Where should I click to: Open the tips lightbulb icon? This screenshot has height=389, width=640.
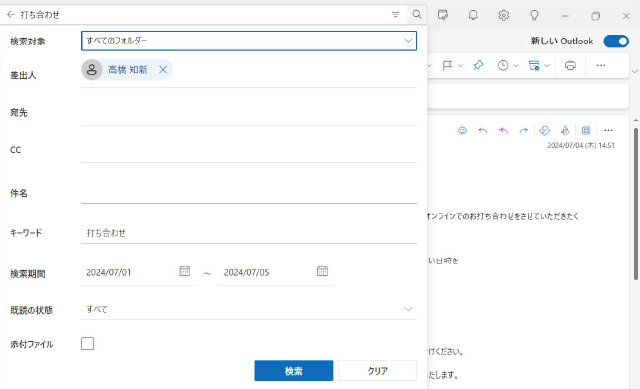pyautogui.click(x=534, y=15)
